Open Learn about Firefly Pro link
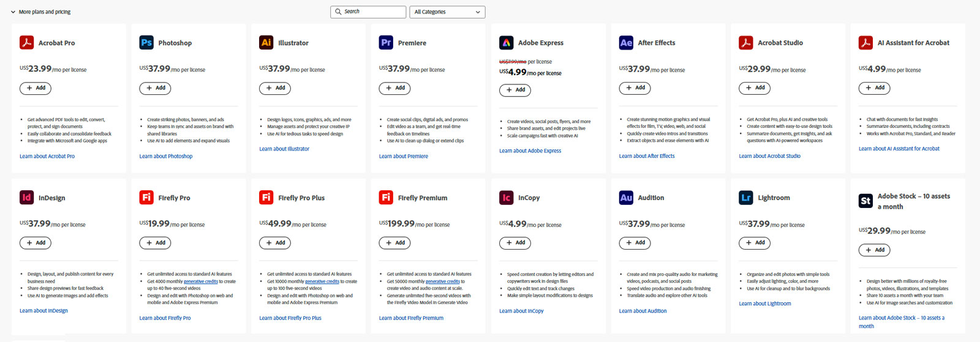Screen dimensions: 980x342 (x=165, y=318)
